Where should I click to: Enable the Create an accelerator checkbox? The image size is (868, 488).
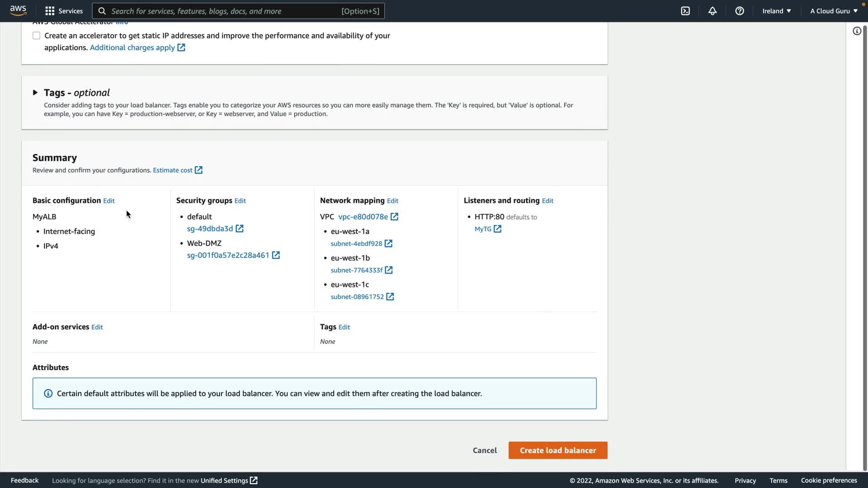36,36
